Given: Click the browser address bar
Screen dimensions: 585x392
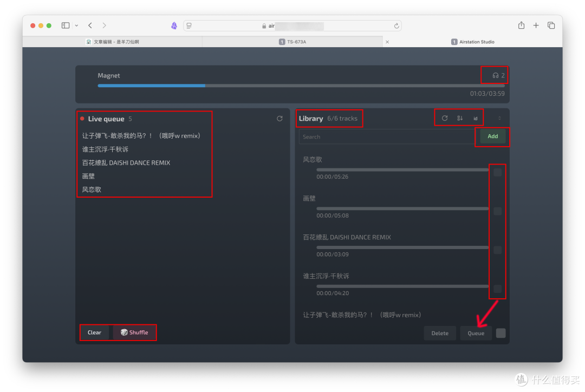Looking at the screenshot, I should point(292,26).
